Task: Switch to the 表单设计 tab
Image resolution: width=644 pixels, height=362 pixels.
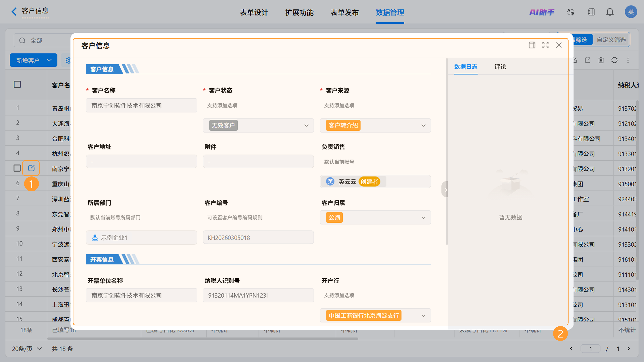Action: coord(254,12)
